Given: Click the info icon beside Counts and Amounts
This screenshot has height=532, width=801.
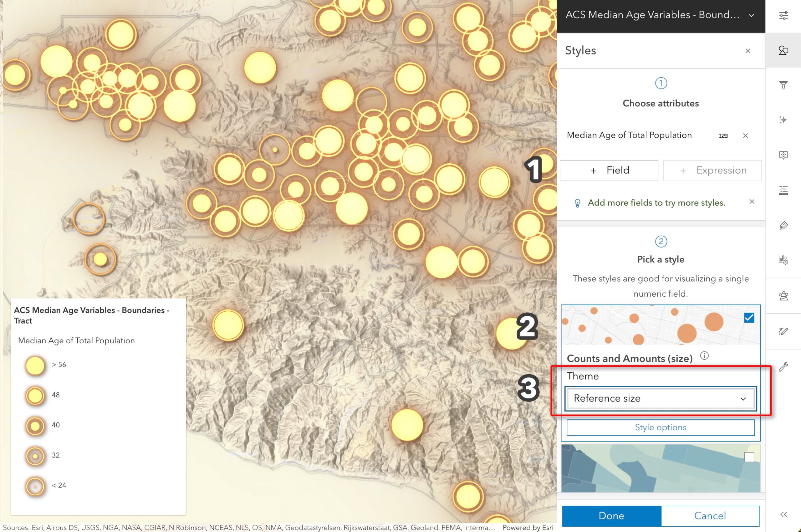Looking at the screenshot, I should 704,356.
